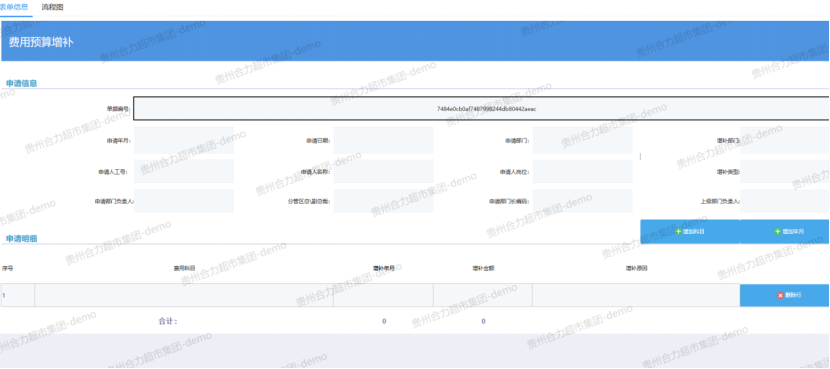Click the 申请人名称 field
The height and width of the screenshot is (369, 830).
click(383, 172)
